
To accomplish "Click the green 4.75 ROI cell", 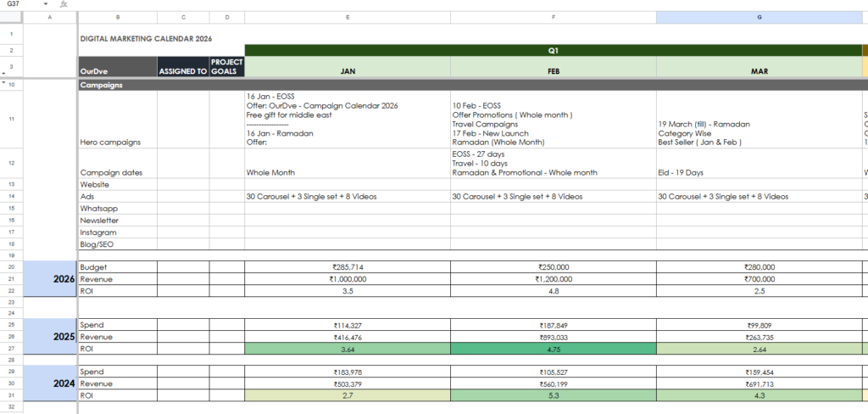I will [553, 348].
